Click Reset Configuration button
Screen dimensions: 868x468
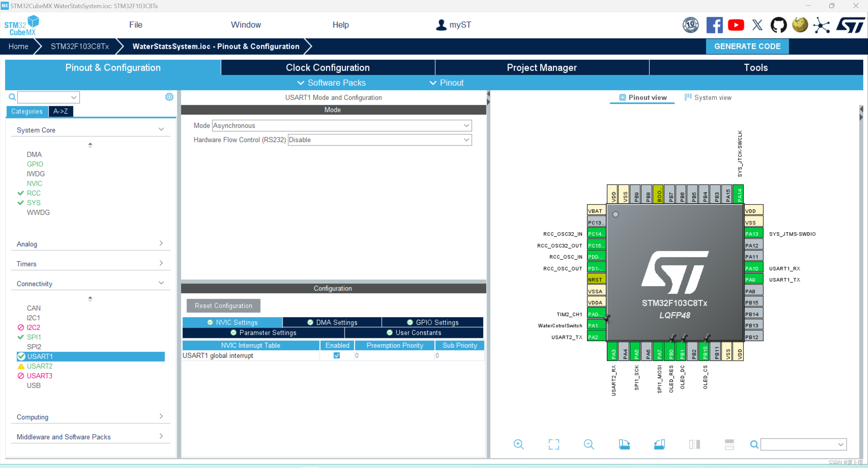point(223,306)
